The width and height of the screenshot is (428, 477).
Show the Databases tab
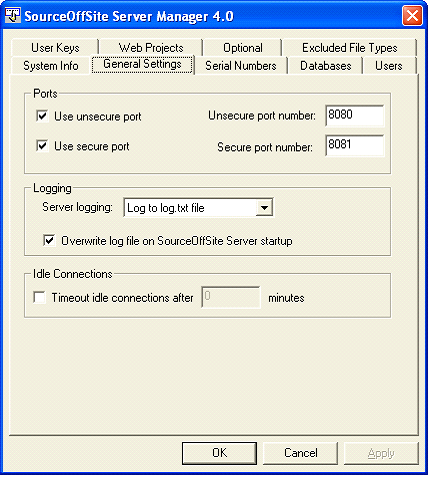[x=326, y=66]
